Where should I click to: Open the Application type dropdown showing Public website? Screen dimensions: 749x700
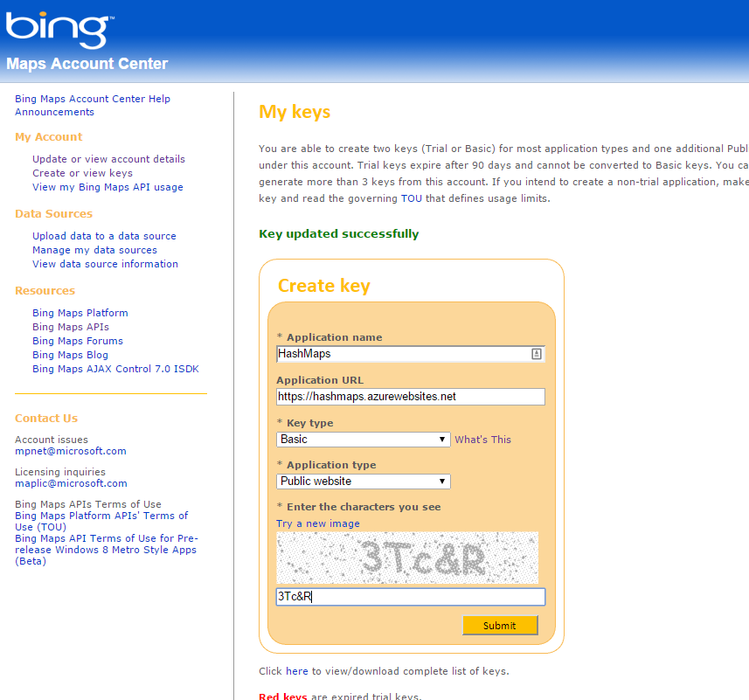(x=363, y=482)
